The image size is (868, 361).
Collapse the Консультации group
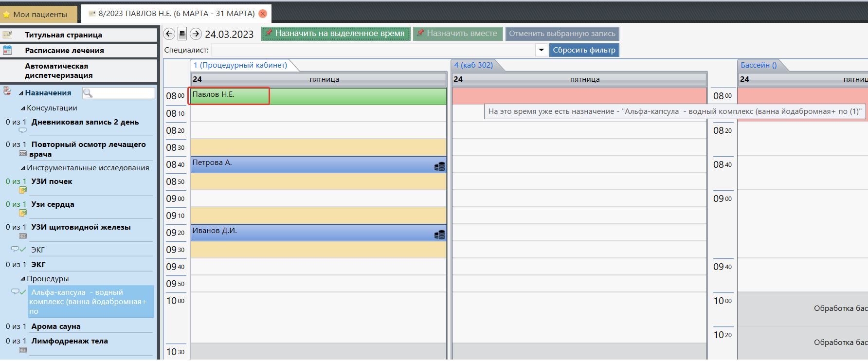[23, 108]
